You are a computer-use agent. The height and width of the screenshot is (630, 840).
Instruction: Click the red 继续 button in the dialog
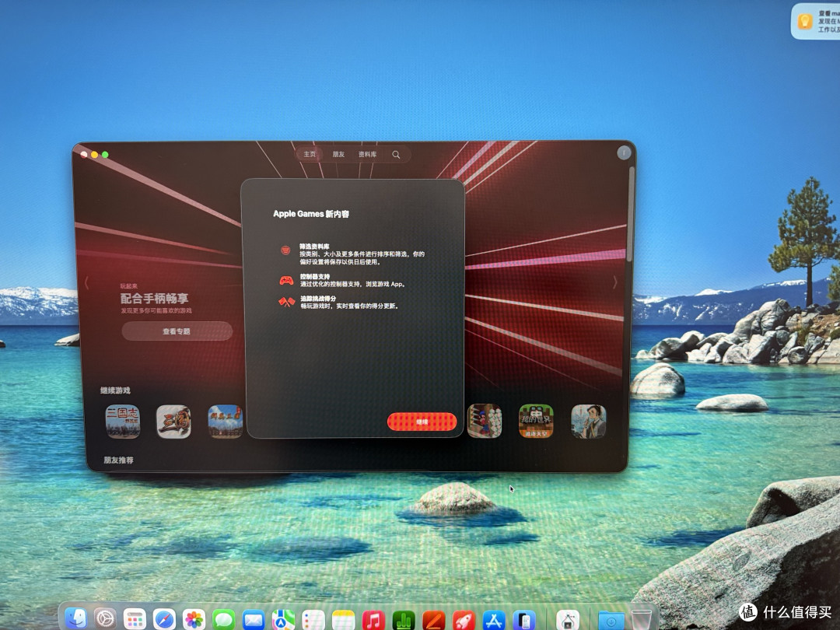(422, 422)
